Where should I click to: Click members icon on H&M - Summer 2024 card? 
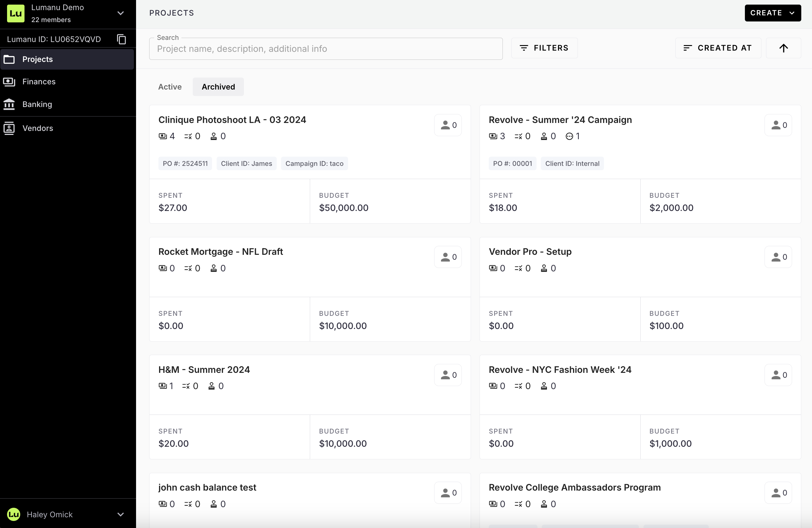(x=448, y=375)
